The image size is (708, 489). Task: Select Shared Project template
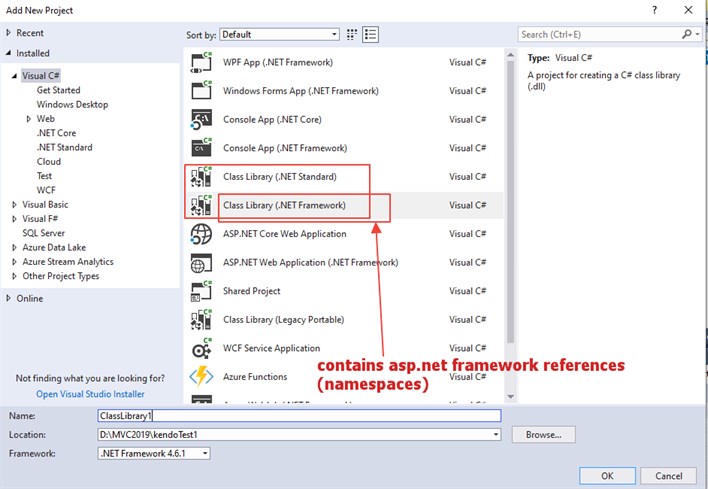[344, 291]
